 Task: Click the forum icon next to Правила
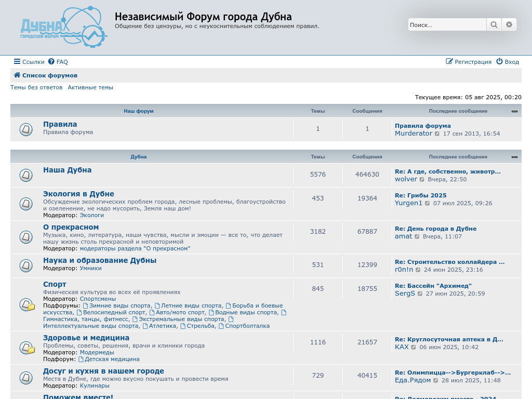(x=26, y=129)
